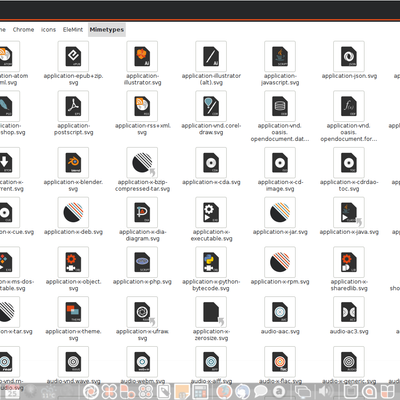Navigate to the EleMint folder breadcrumb

(x=73, y=30)
